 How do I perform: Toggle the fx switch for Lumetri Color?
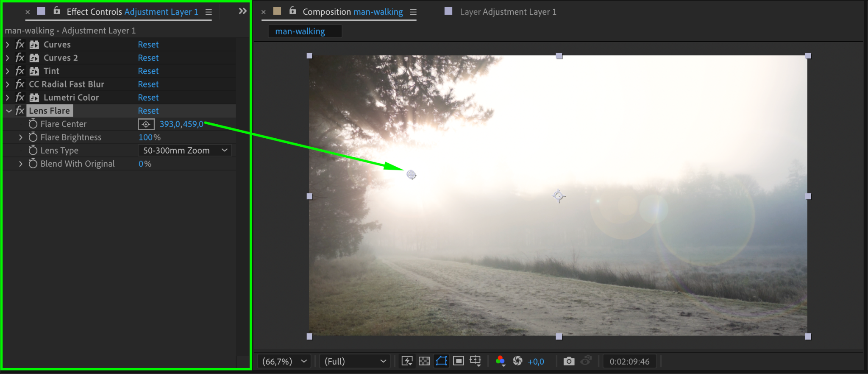point(19,98)
